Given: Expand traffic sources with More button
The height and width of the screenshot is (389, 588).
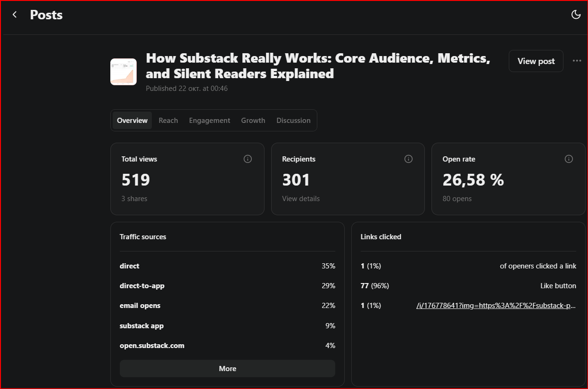Looking at the screenshot, I should coord(227,369).
